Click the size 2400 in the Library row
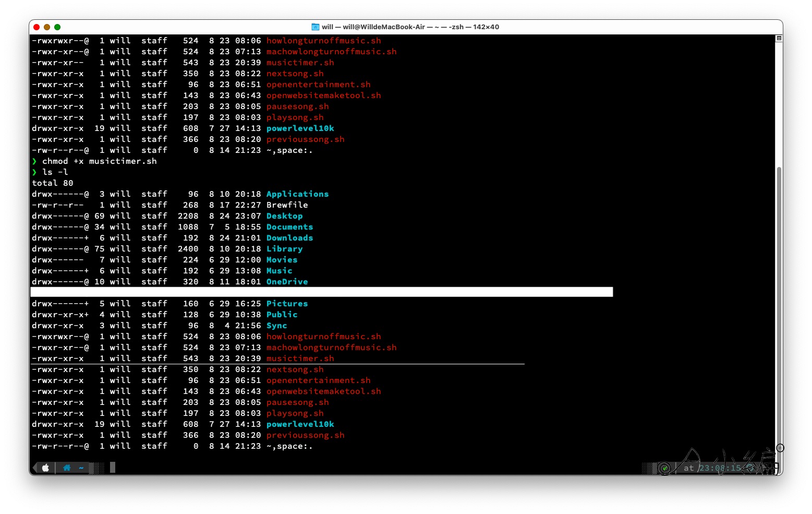This screenshot has width=812, height=514. (188, 249)
